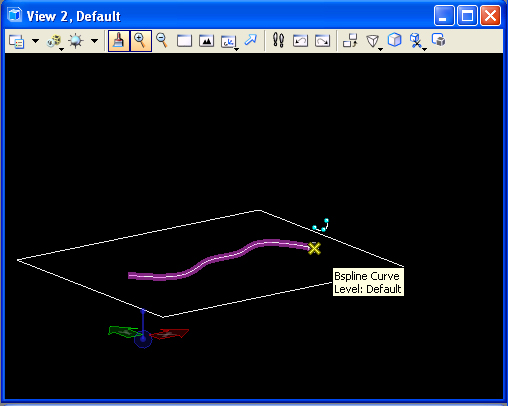
Task: Toggle the highlighted Update View brush tool
Action: click(x=119, y=41)
